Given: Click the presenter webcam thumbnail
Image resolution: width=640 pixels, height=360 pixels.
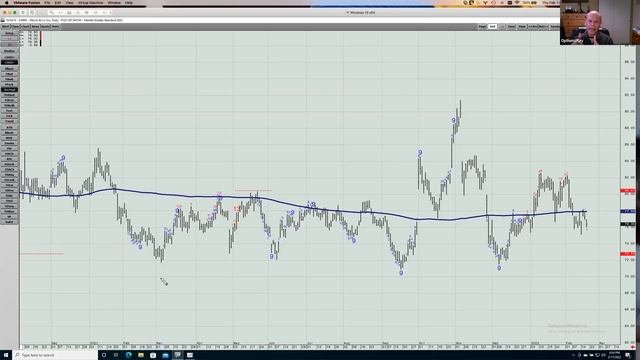Looking at the screenshot, I should [599, 22].
